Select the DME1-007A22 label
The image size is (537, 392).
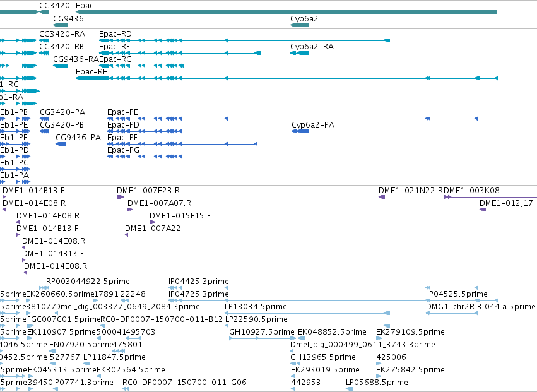click(153, 229)
